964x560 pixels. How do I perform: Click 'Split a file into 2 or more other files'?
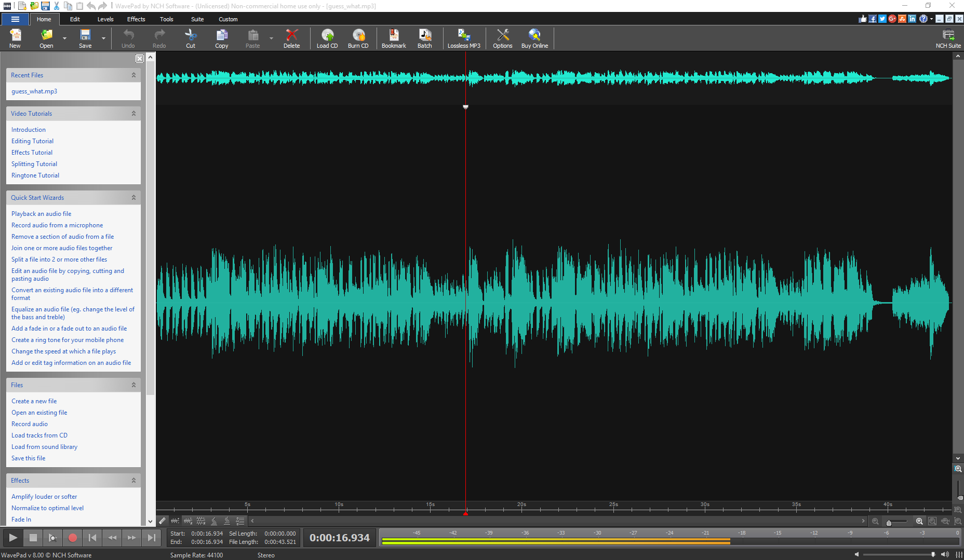59,259
